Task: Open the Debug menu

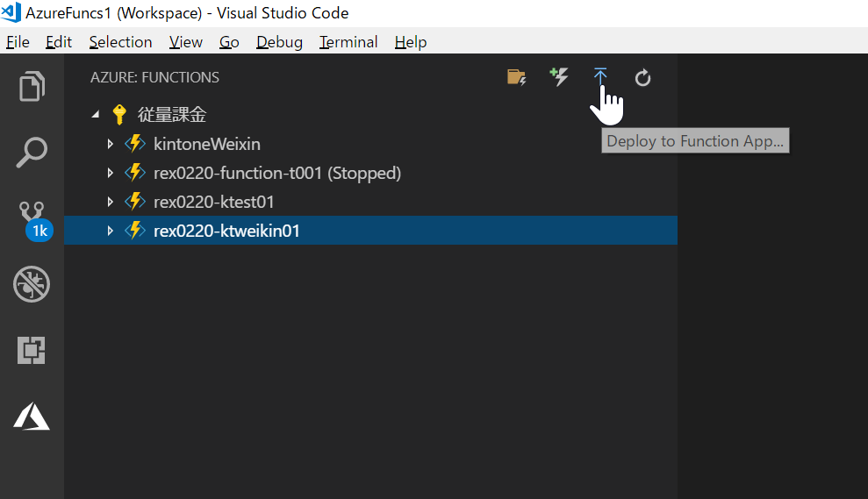Action: [x=279, y=42]
